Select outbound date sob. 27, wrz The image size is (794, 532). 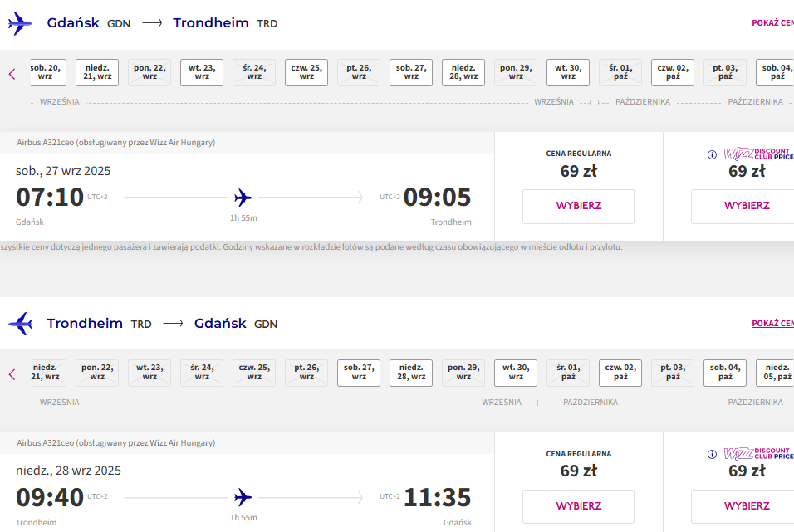(411, 72)
